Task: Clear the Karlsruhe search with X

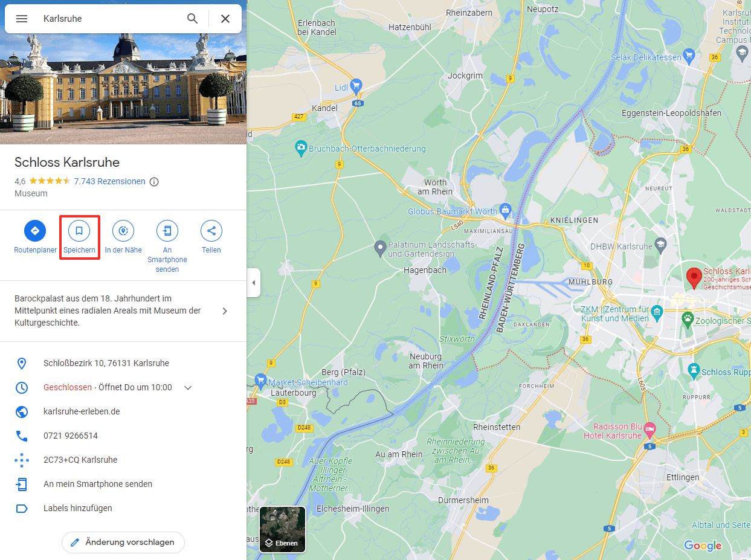Action: pos(225,19)
